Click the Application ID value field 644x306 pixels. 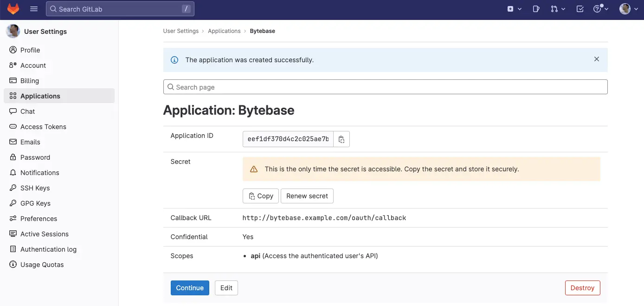[288, 139]
